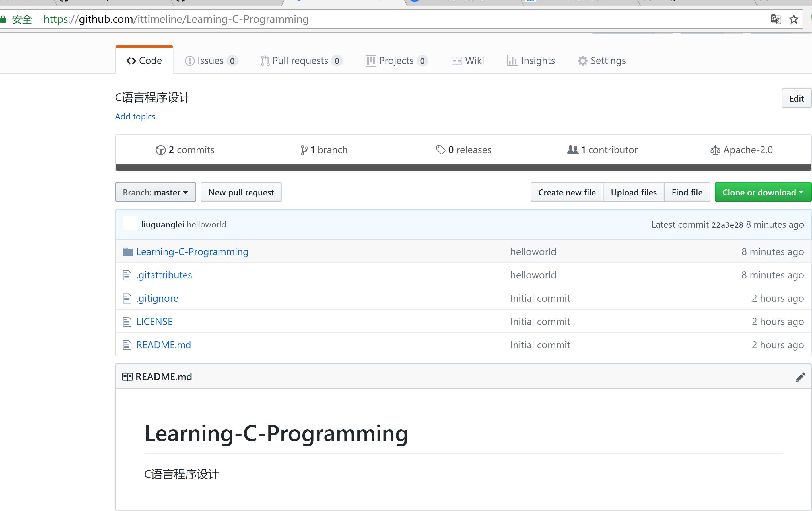Click helloworld message in the .gitattributes row
The image size is (812, 511).
coord(533,275)
